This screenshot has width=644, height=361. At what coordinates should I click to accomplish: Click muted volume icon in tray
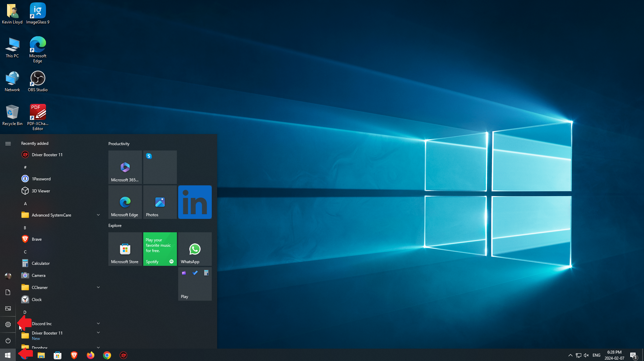[x=586, y=355]
